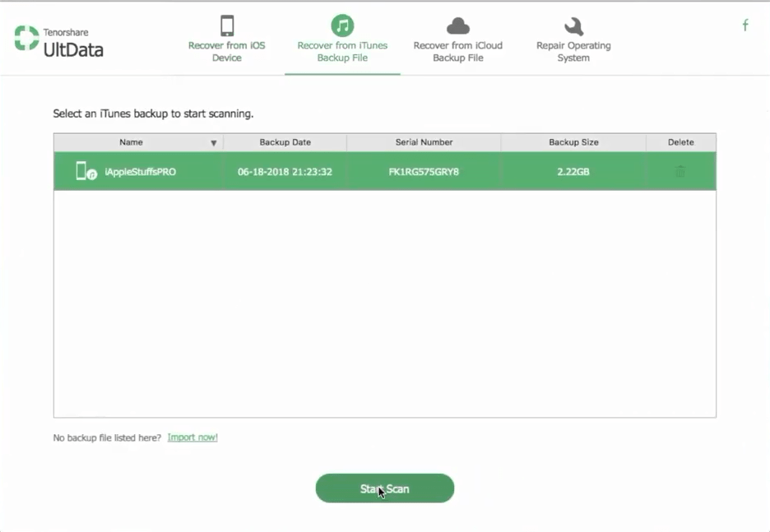Click the device icon beside iAppleStuffsPRO
Viewport: 770px width, 532px height.
click(x=86, y=171)
